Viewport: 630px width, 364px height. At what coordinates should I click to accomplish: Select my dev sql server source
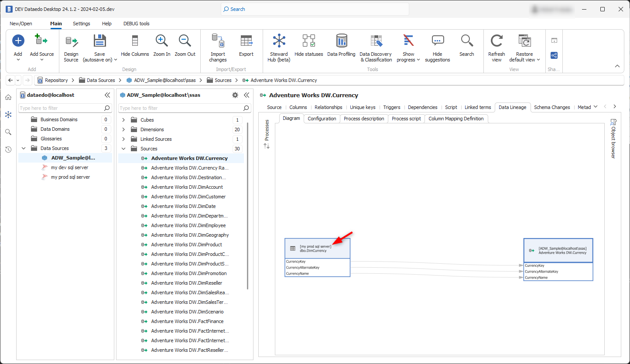tap(69, 167)
